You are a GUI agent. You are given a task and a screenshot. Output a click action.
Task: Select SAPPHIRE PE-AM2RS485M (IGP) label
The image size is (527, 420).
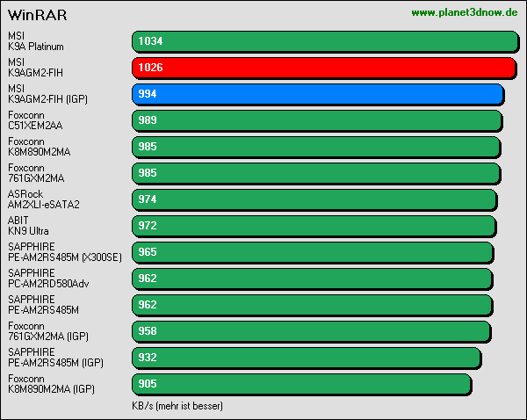(x=56, y=358)
